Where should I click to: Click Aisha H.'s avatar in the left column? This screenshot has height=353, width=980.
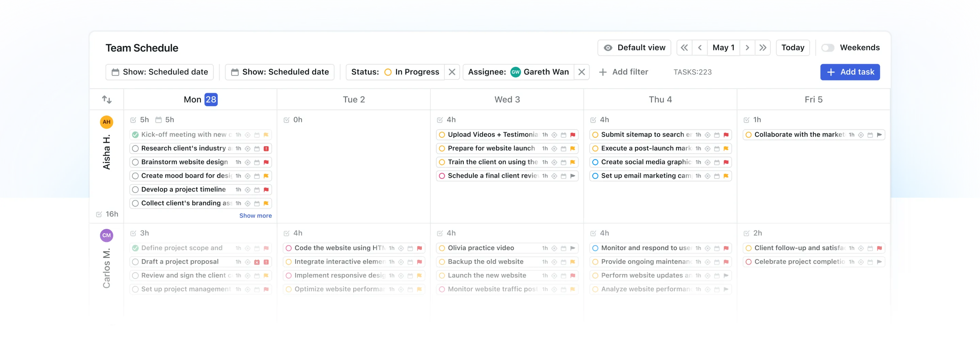107,122
